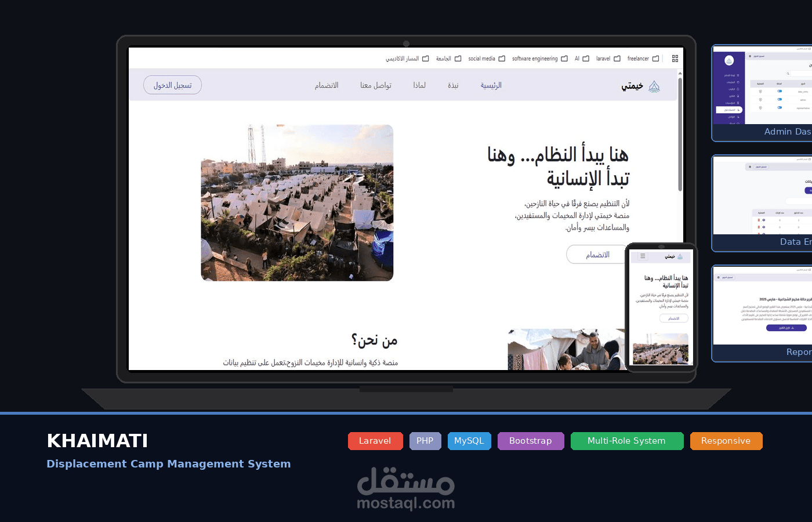Click the خيمتي brand name in the laptop navbar
This screenshot has height=522, width=812.
click(632, 86)
